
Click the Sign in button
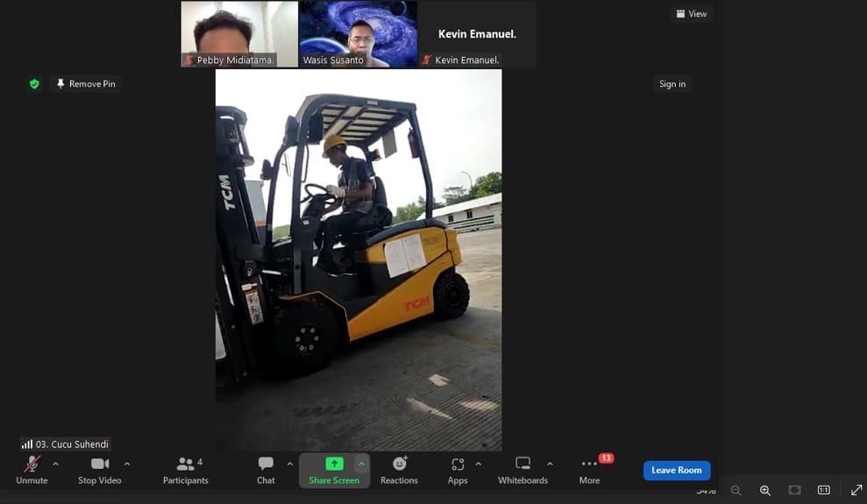coord(672,84)
